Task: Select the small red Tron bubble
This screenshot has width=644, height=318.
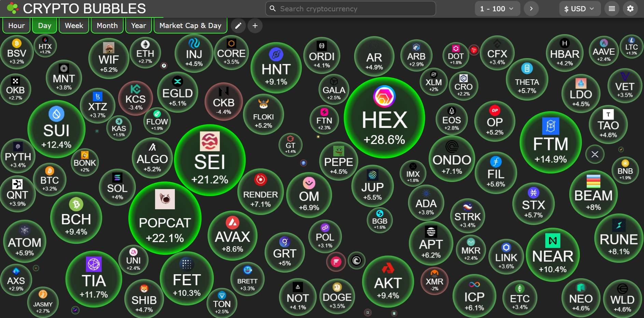Action: (474, 50)
